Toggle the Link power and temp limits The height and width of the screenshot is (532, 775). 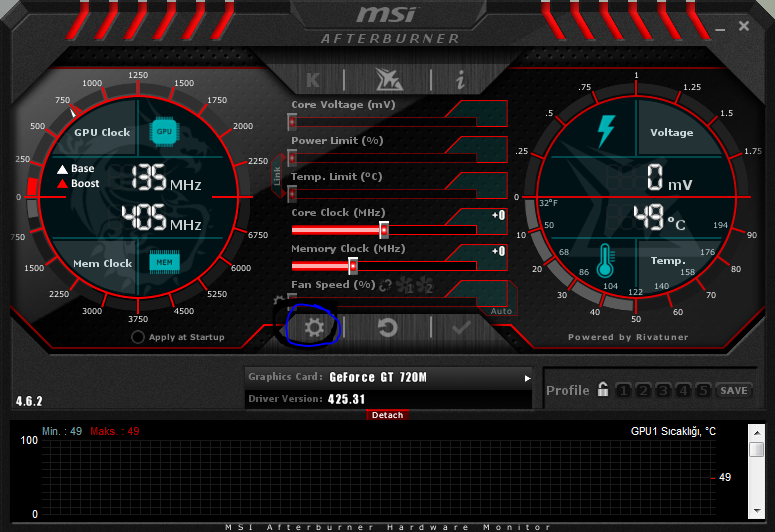coord(277,177)
